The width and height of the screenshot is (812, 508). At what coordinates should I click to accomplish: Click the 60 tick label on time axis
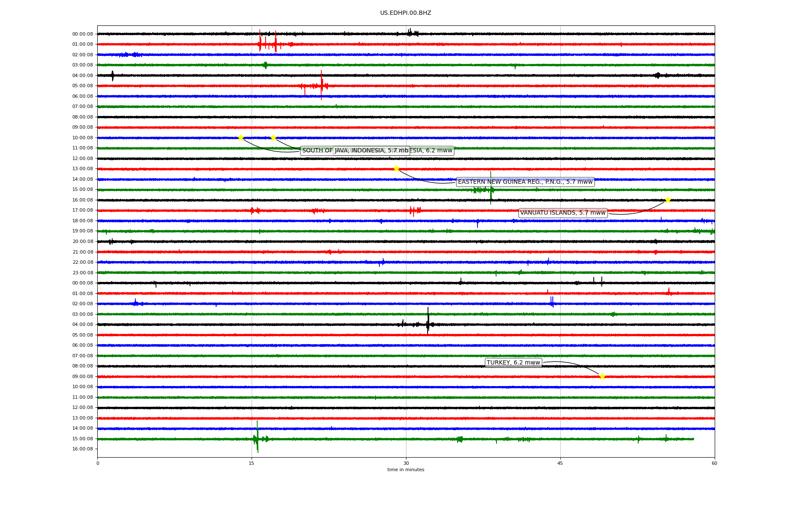tap(714, 463)
